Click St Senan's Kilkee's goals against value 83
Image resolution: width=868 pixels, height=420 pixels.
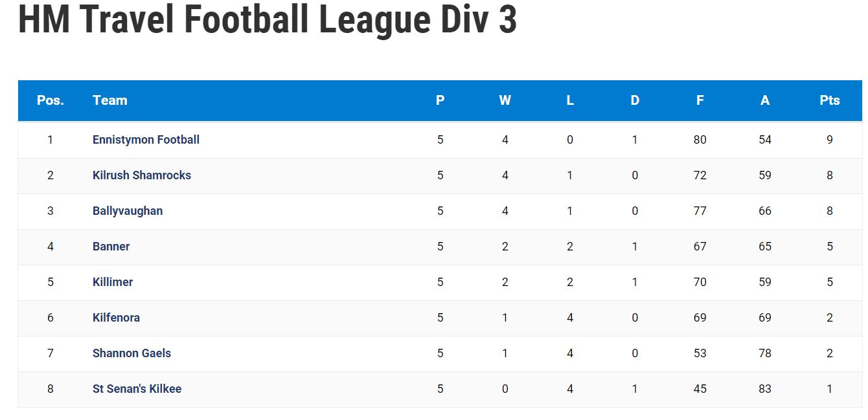[765, 389]
